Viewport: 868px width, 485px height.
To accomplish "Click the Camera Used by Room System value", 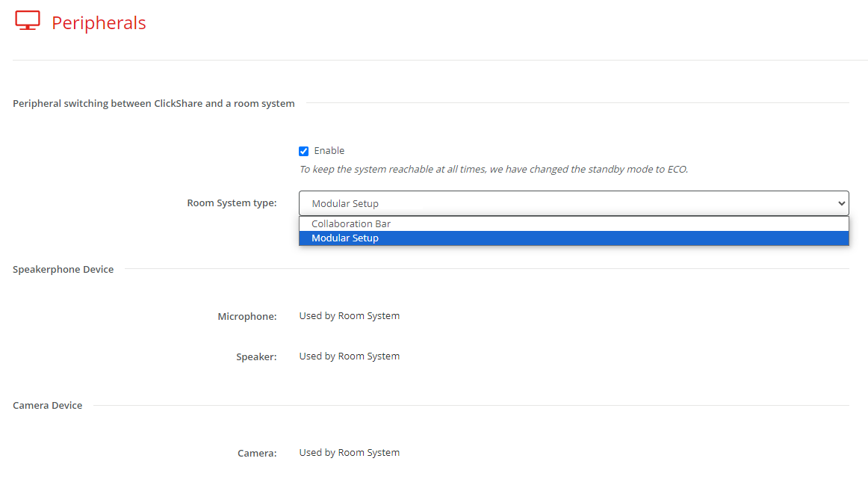I will coord(349,453).
